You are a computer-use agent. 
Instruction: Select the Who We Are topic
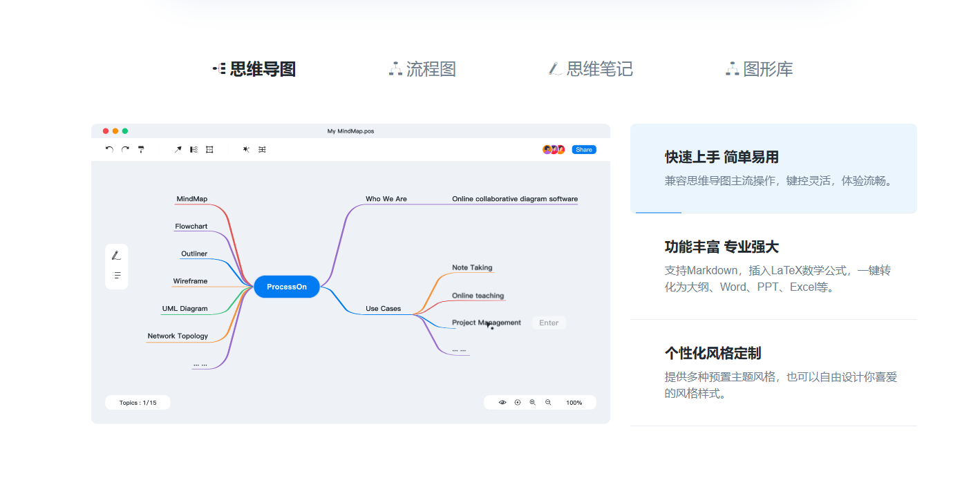click(386, 199)
